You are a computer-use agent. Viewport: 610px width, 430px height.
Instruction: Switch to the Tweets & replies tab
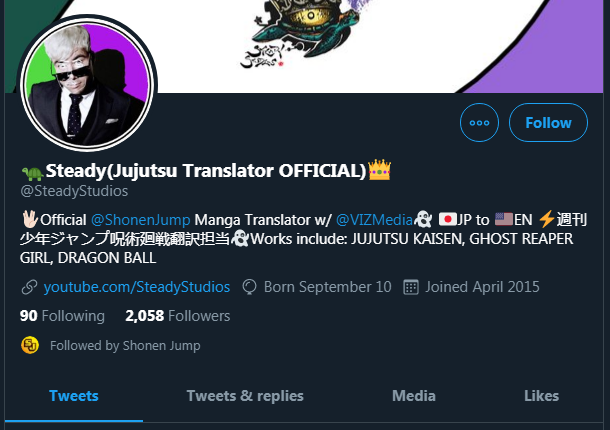pos(245,396)
